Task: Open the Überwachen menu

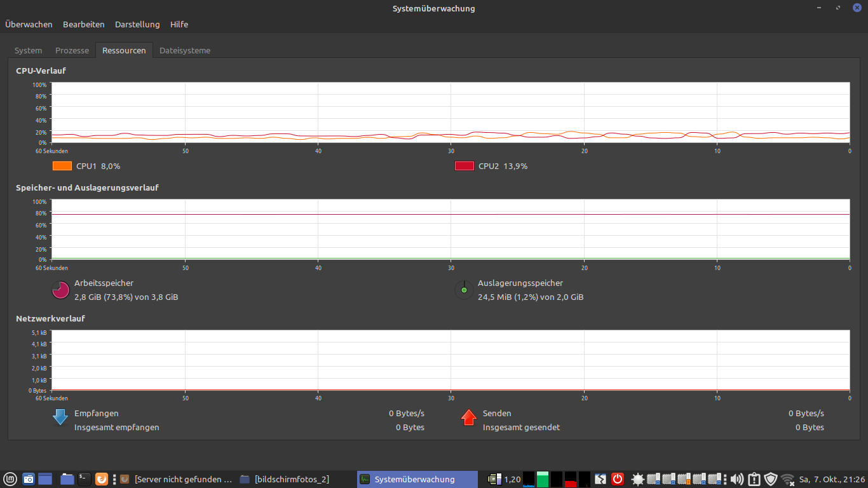Action: click(x=29, y=24)
